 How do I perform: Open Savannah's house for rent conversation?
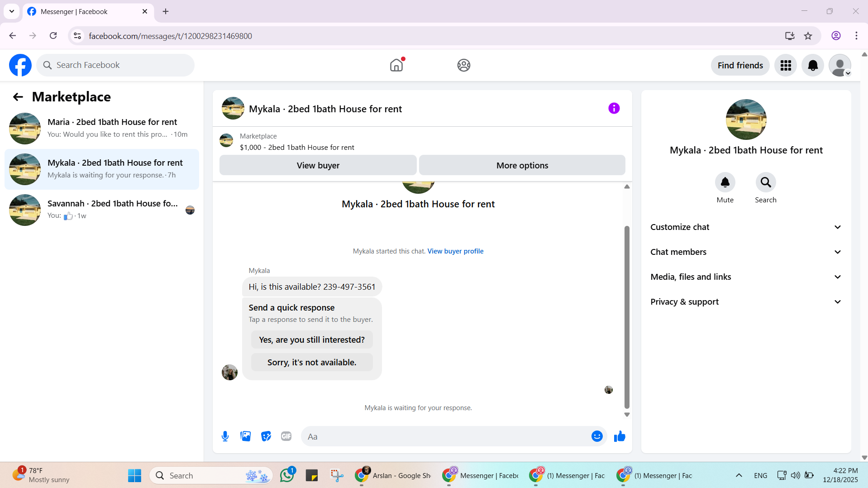[102, 210]
